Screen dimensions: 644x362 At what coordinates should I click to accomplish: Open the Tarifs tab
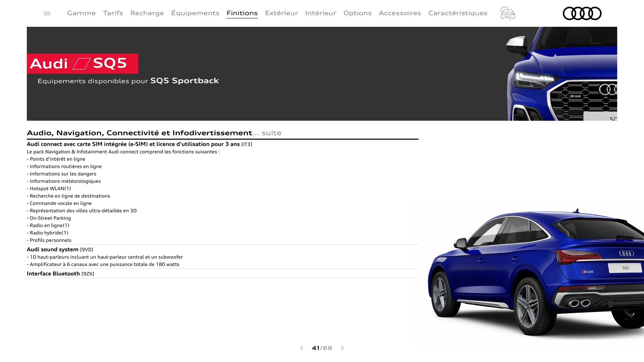pos(113,13)
